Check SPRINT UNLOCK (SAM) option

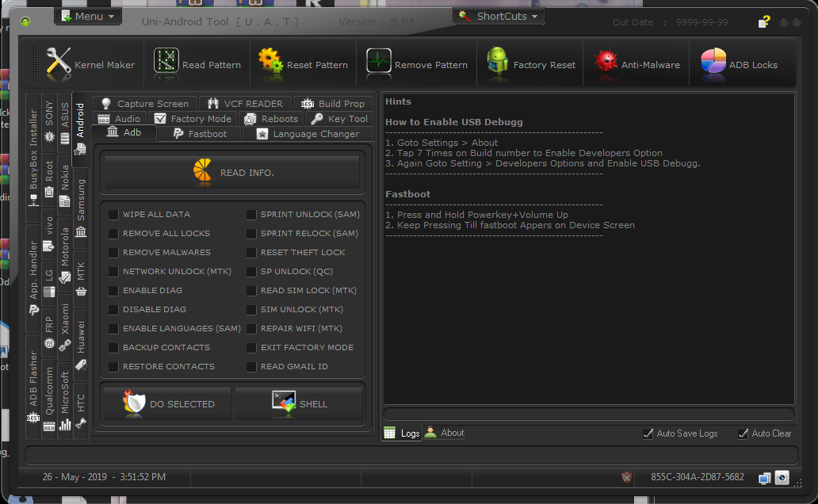click(251, 215)
